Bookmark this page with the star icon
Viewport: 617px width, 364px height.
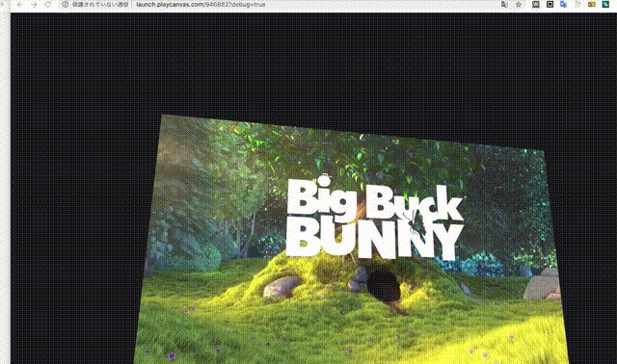coord(519,5)
